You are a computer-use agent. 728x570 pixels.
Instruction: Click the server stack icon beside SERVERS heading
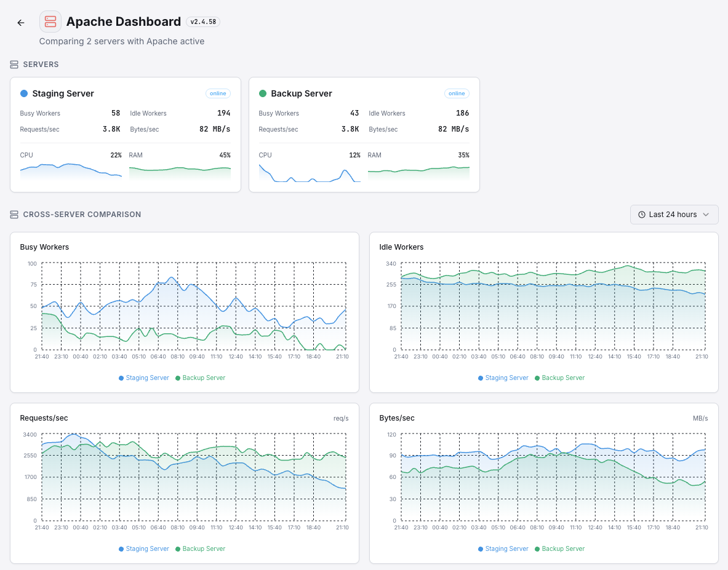(14, 64)
